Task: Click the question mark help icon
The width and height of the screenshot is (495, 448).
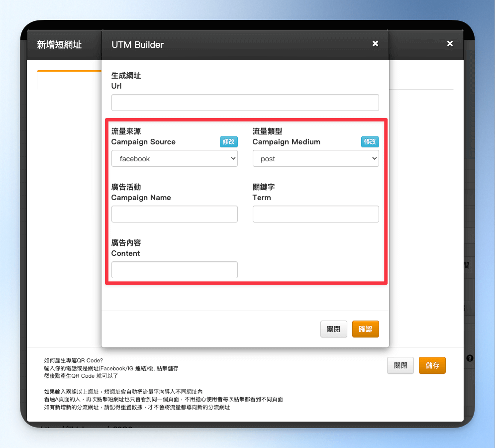Action: tap(470, 358)
